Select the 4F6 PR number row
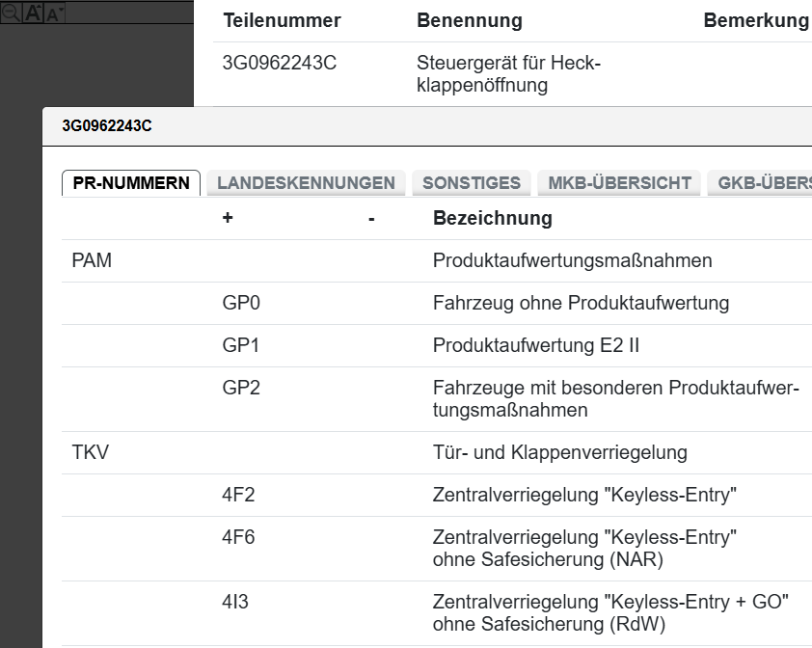This screenshot has width=812, height=648. pos(238,537)
